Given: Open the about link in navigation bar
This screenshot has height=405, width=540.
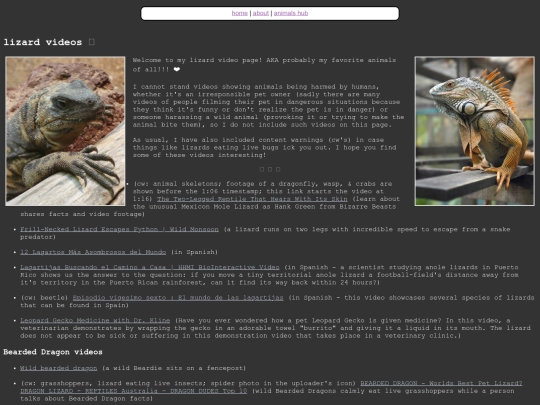Looking at the screenshot, I should tap(261, 13).
